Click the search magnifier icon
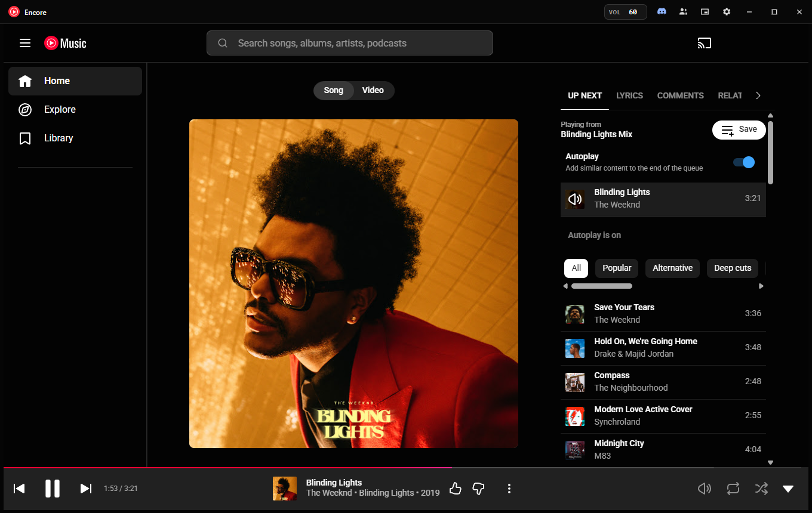This screenshot has width=812, height=513. 223,43
